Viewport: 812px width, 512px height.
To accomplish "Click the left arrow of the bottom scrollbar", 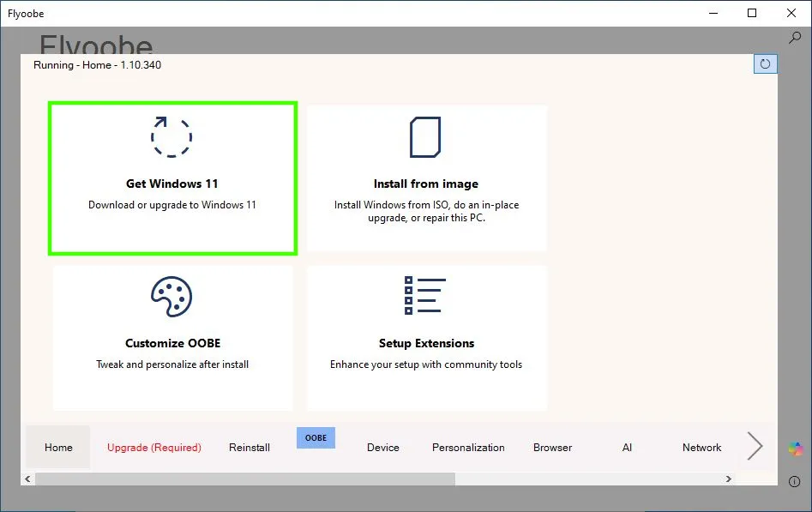I will (x=27, y=479).
